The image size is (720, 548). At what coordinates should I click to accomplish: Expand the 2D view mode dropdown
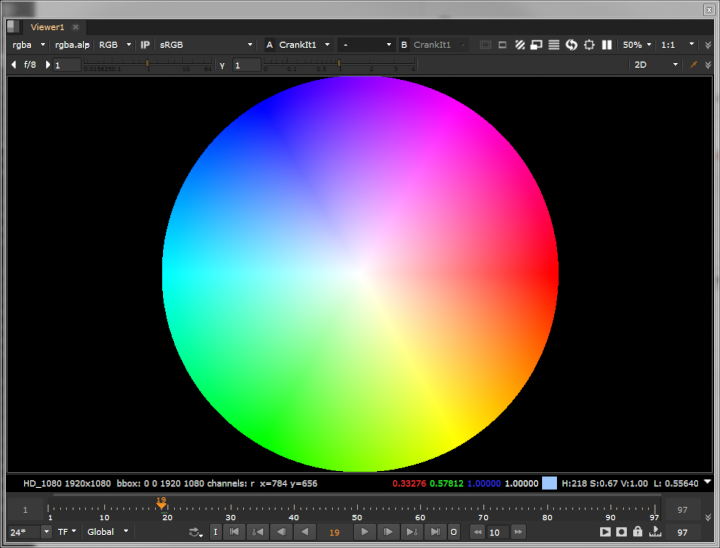pyautogui.click(x=655, y=65)
